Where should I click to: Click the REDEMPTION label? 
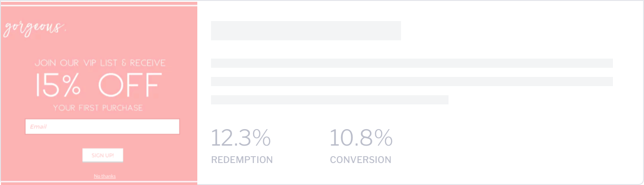(x=242, y=160)
